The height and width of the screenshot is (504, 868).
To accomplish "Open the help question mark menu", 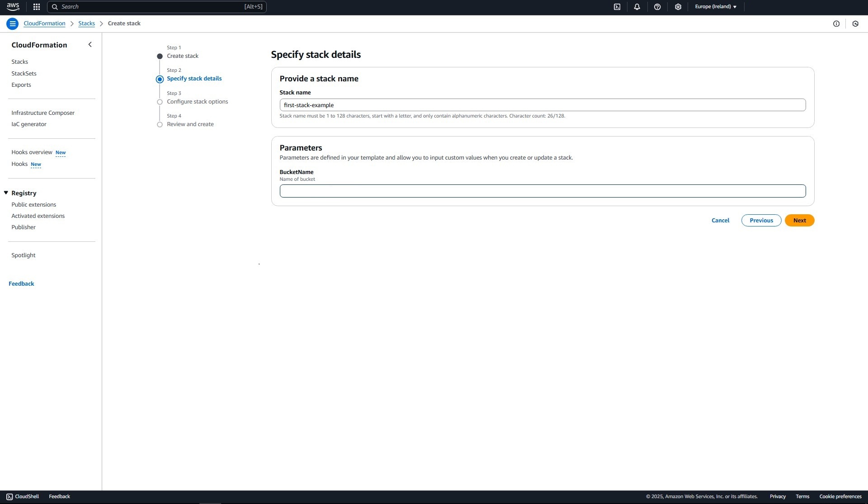I will click(657, 7).
